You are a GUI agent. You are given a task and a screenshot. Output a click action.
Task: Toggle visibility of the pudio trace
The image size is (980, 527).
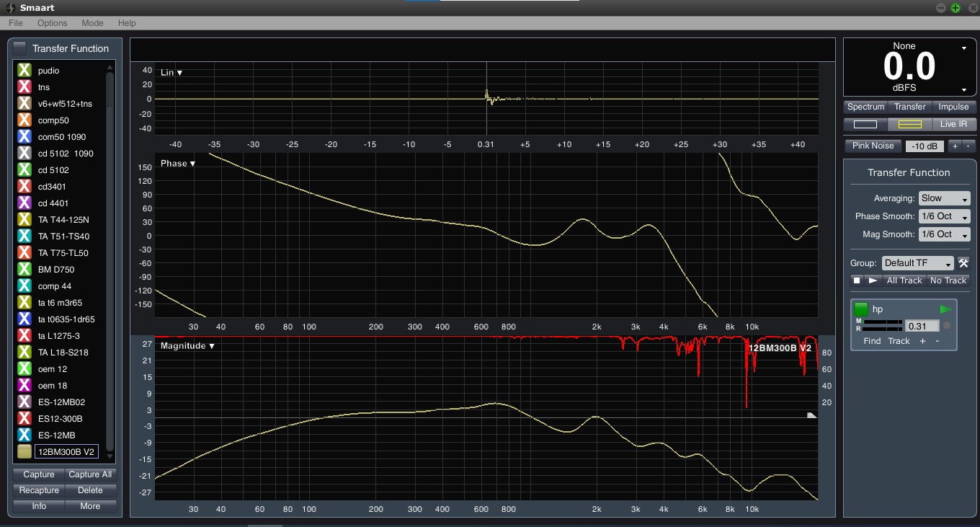24,71
